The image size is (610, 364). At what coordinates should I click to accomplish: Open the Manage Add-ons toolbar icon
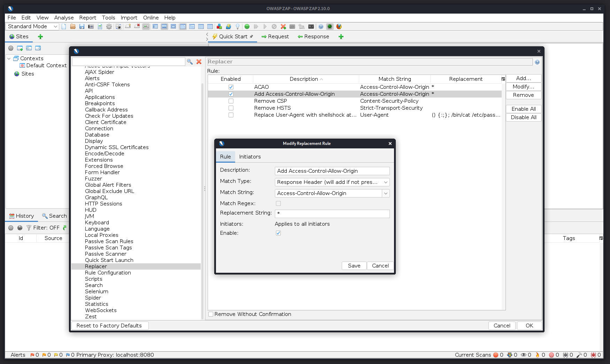[x=219, y=26]
